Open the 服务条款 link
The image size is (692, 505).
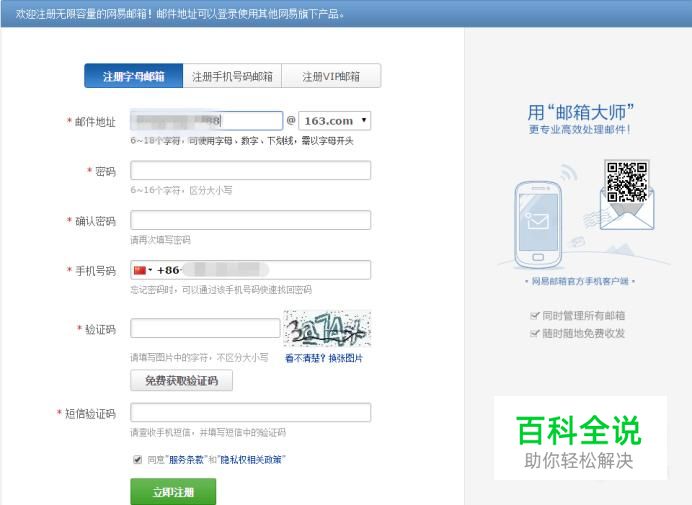[186, 460]
